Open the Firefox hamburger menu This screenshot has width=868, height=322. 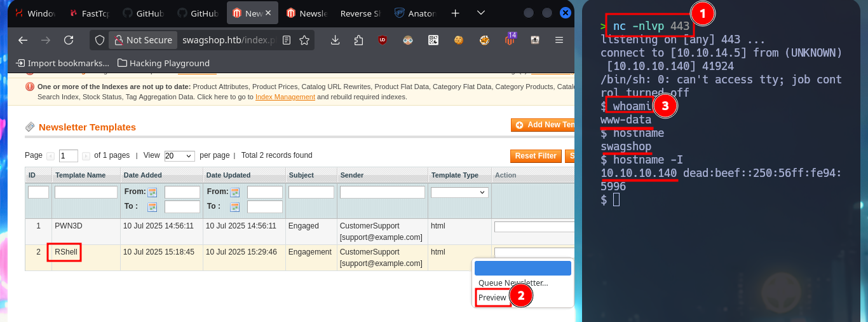[559, 40]
